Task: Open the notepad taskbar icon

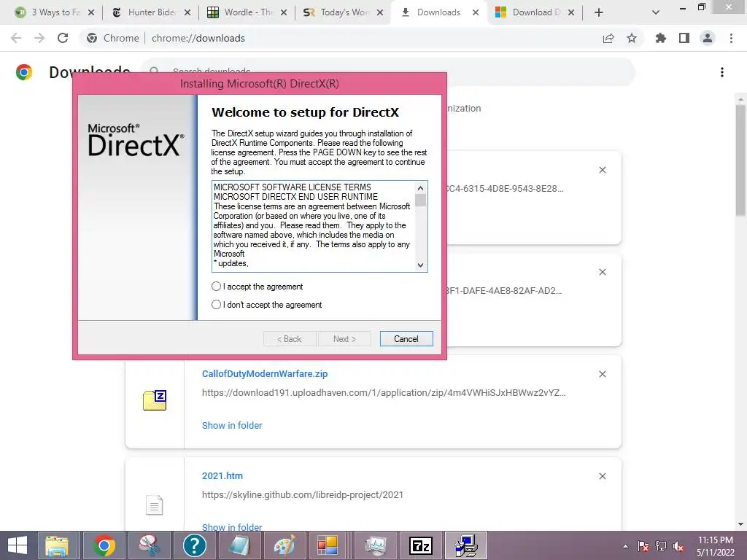Action: click(x=239, y=545)
